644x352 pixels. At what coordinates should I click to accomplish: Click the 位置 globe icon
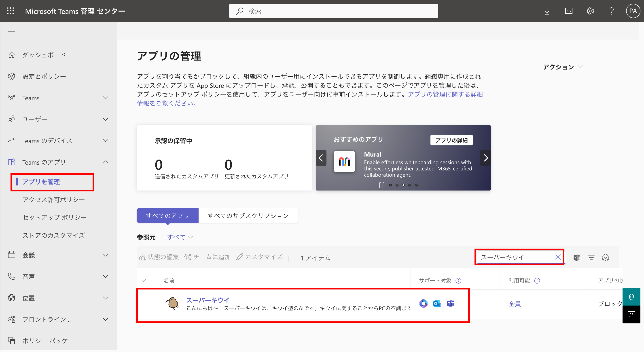[11, 298]
